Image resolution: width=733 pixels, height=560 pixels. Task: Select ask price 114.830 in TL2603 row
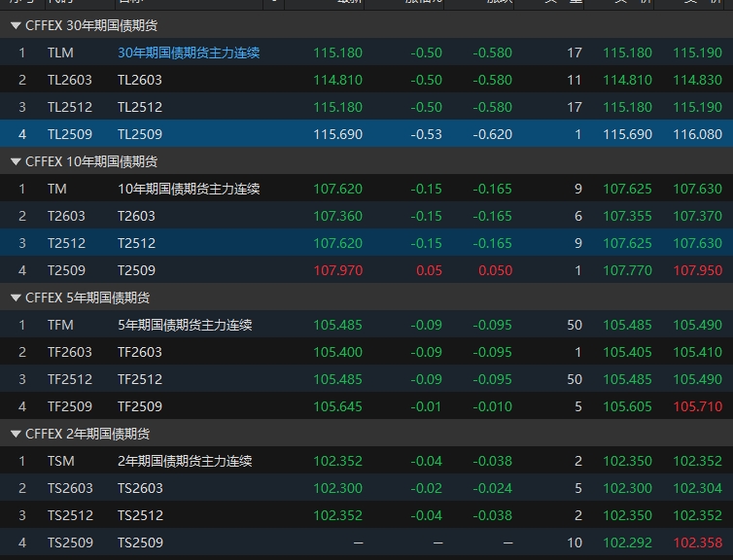point(697,80)
